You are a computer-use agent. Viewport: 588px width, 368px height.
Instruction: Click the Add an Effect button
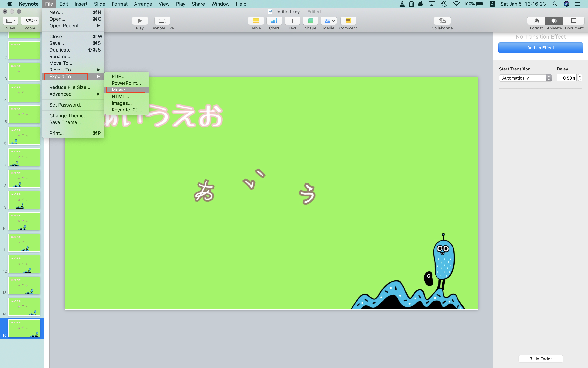pos(540,48)
